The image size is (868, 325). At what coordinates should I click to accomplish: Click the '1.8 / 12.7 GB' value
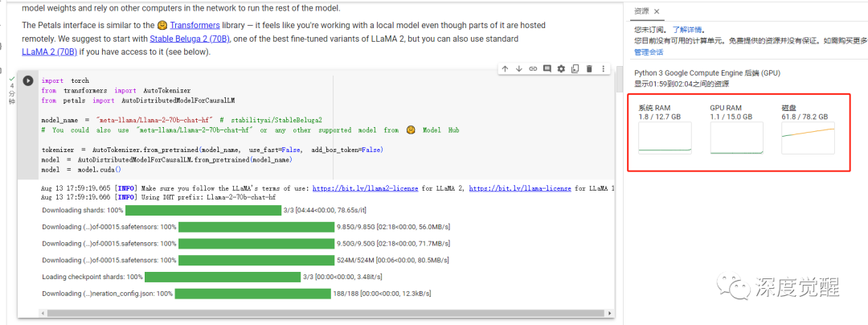(659, 117)
